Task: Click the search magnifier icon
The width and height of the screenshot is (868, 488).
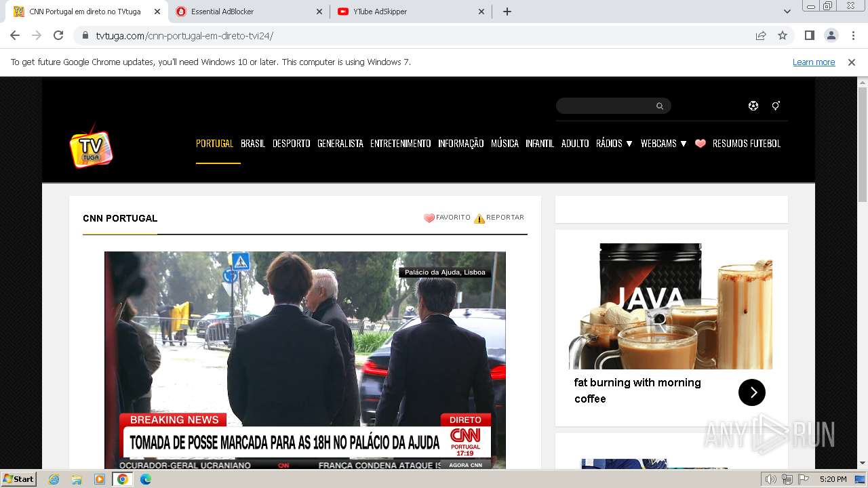Action: pyautogui.click(x=659, y=106)
